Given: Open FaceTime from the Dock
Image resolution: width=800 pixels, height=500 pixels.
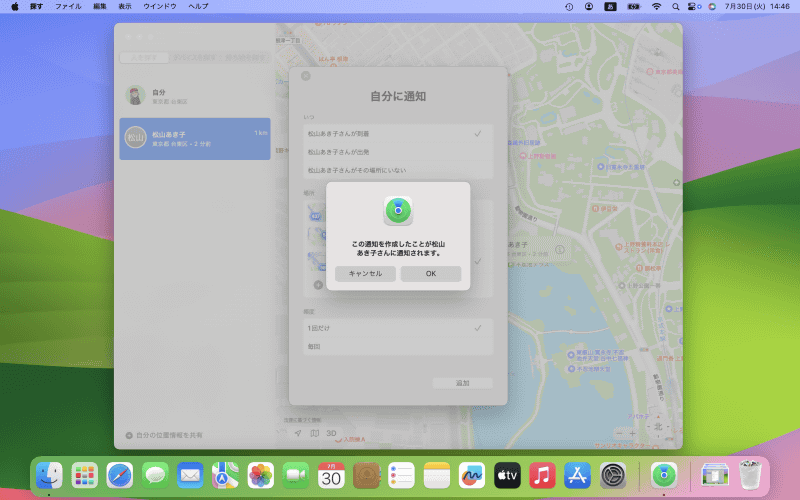Looking at the screenshot, I should [x=296, y=476].
